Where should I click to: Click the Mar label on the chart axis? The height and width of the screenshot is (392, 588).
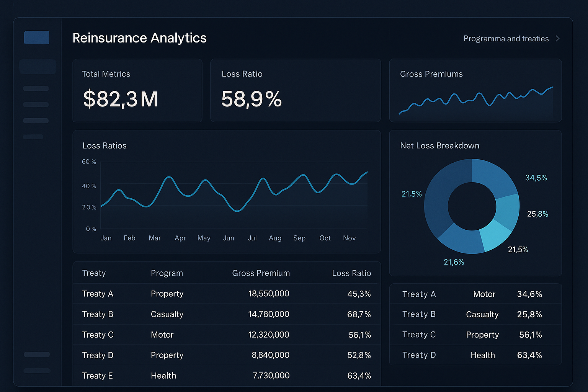(x=155, y=238)
